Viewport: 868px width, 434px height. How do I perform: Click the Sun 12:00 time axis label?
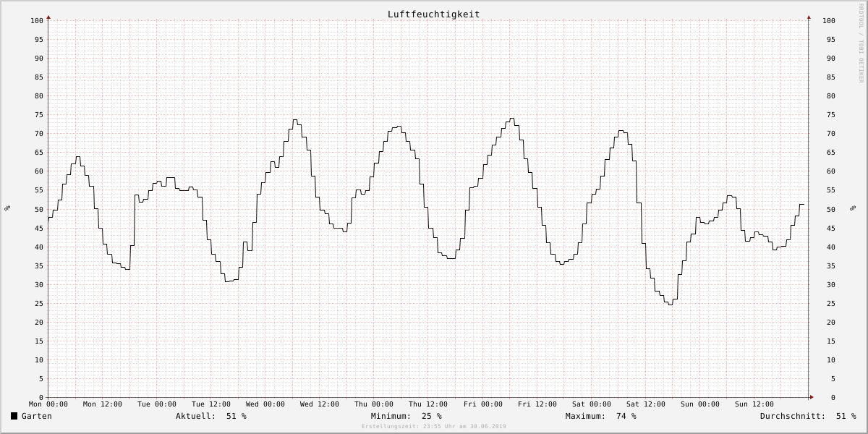pyautogui.click(x=754, y=404)
